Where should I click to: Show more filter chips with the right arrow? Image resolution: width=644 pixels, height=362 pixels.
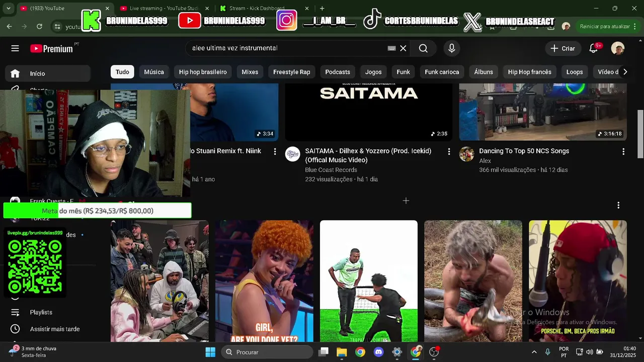tap(625, 72)
